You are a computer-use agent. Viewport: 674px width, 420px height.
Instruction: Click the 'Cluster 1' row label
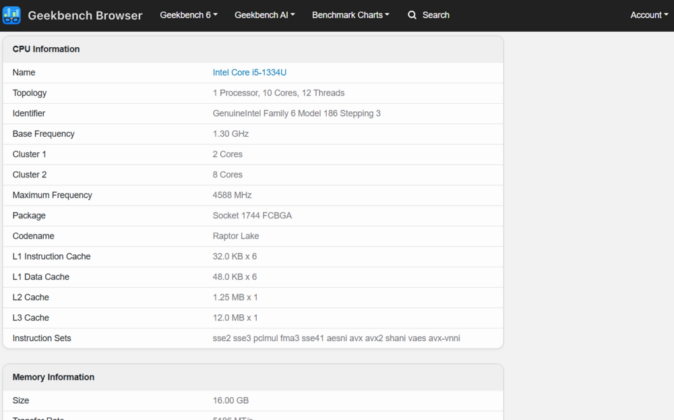[x=29, y=154]
